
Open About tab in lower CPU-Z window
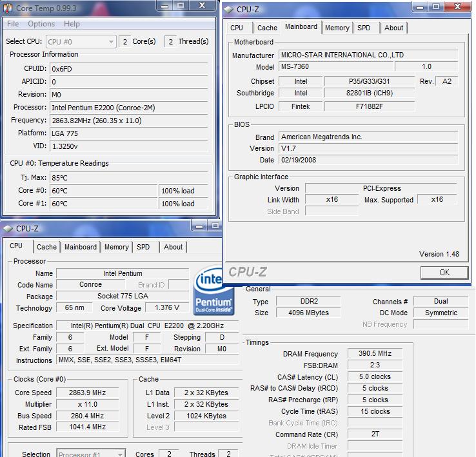[x=173, y=247]
